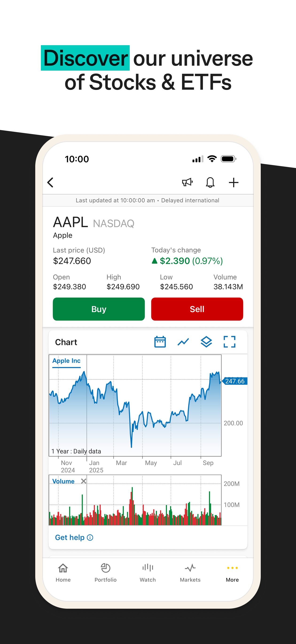Switch to the Home tab

pos(63,572)
